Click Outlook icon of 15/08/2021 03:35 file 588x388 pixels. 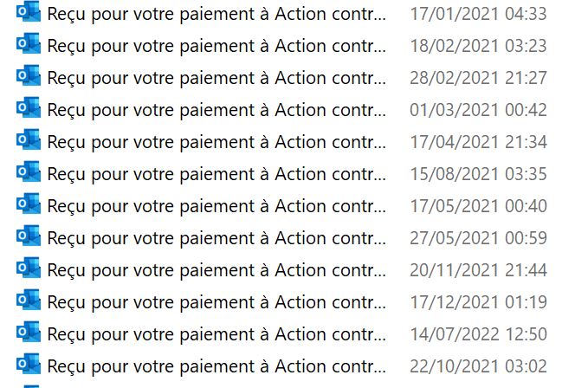29,171
